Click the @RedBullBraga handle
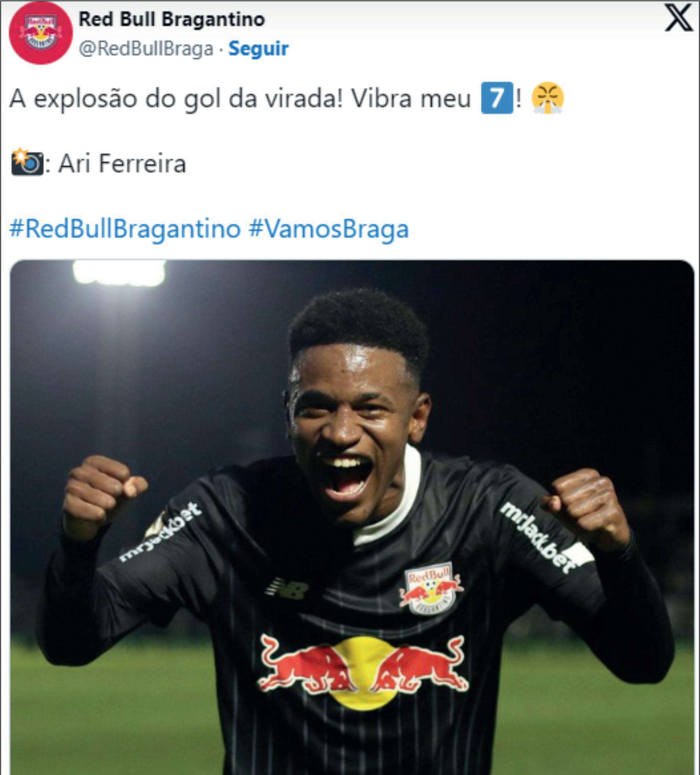The height and width of the screenshot is (775, 700). (x=146, y=49)
